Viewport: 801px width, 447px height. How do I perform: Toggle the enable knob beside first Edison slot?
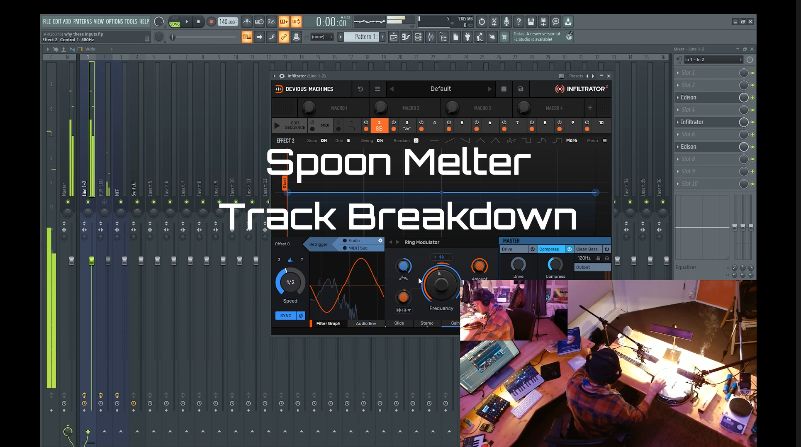[x=744, y=98]
